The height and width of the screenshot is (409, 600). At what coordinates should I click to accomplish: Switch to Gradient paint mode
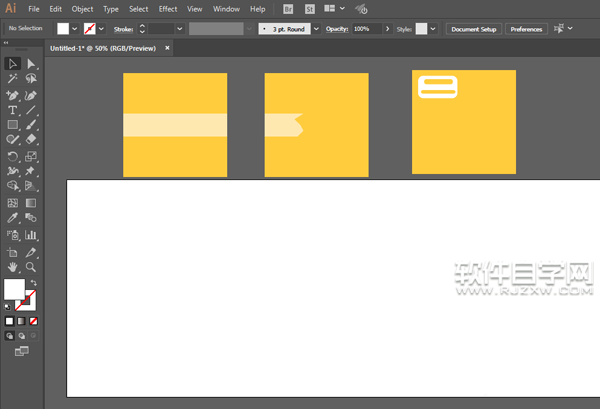[x=21, y=321]
